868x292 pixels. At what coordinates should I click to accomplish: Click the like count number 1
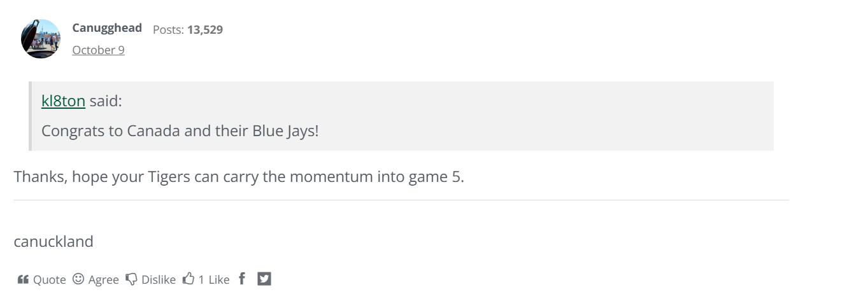(201, 280)
